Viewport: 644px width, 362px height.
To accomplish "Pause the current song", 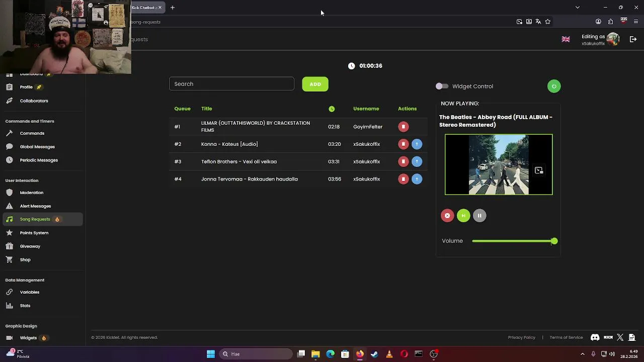I will (x=479, y=216).
